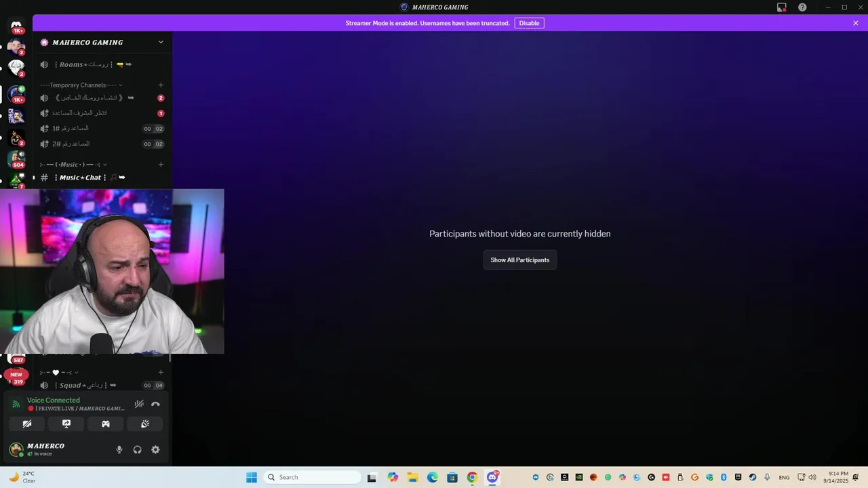Open the PLAY crown server icon
868x488 pixels.
16,138
